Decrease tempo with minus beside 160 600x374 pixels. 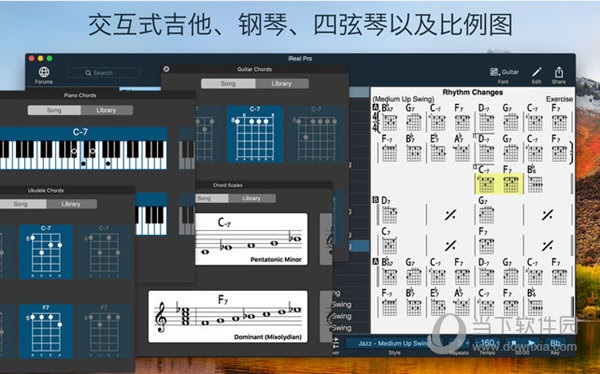[477, 343]
